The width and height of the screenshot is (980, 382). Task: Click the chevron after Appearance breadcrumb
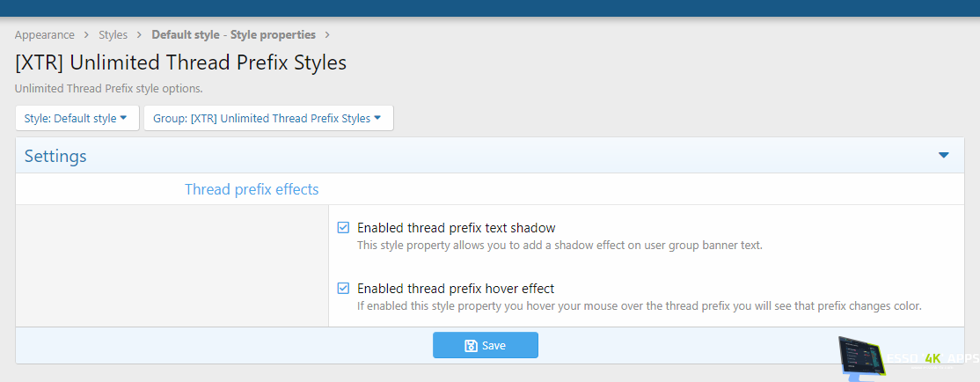(87, 35)
